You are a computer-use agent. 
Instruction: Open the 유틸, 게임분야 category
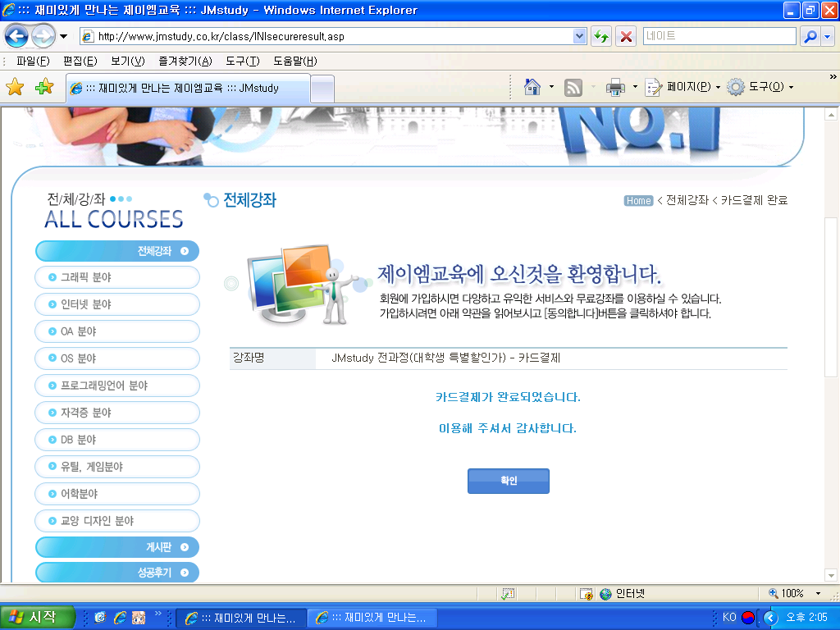click(117, 467)
